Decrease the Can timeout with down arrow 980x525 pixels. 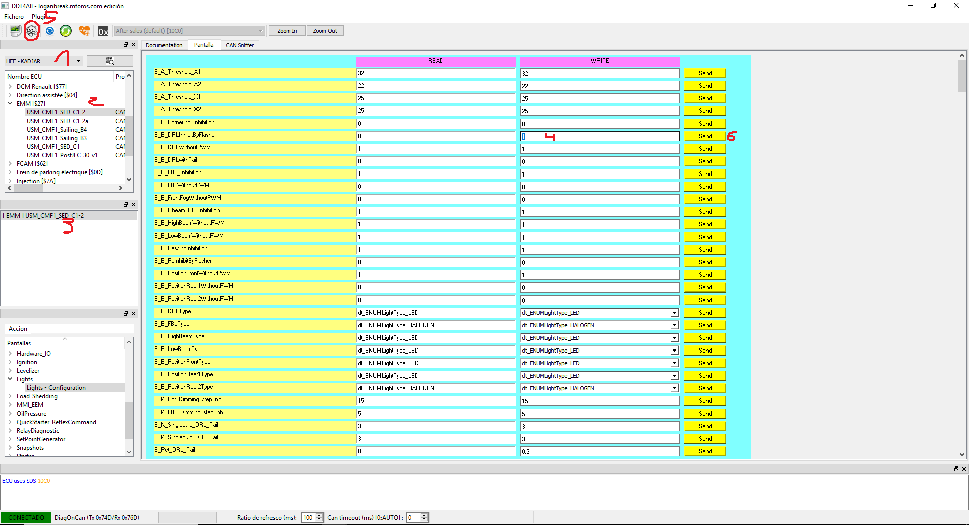424,520
